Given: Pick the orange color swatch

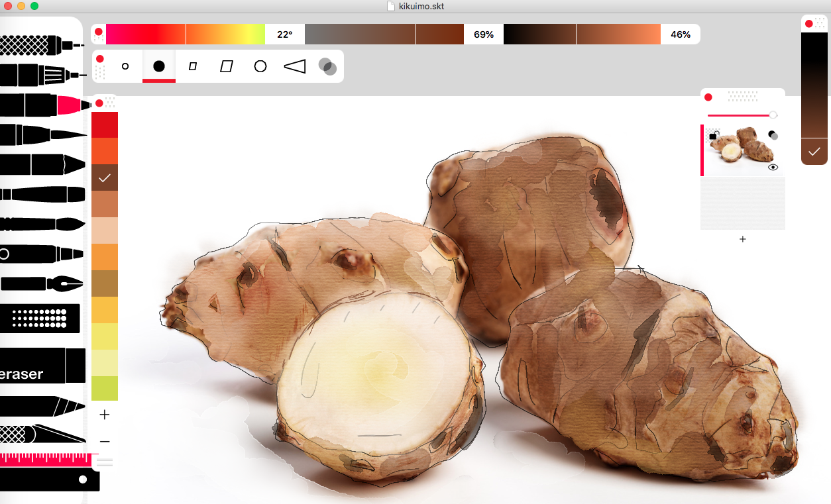Looking at the screenshot, I should coord(105,256).
